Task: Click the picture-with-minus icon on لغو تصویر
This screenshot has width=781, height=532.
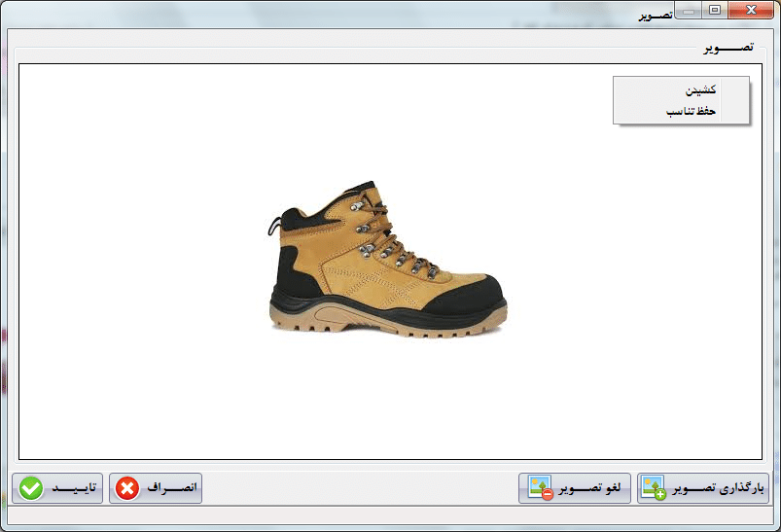Action: (x=541, y=488)
